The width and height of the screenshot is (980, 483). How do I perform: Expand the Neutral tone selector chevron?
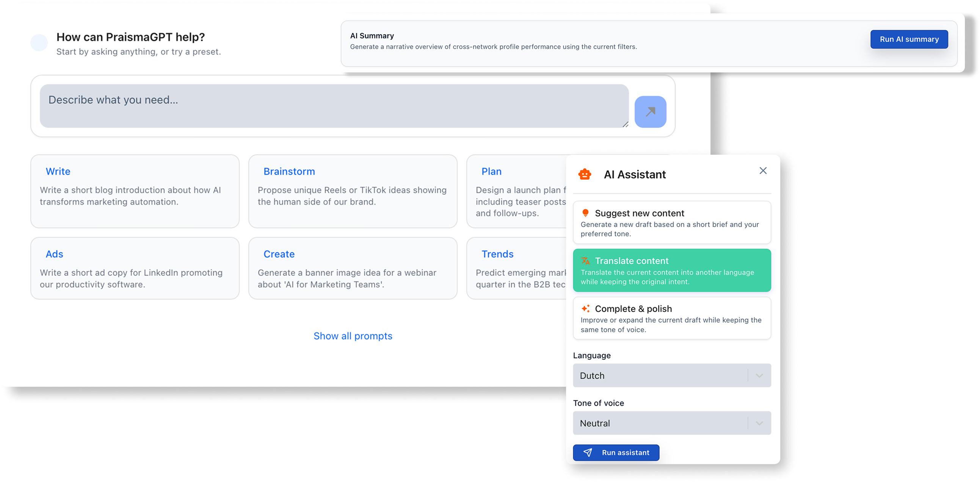click(x=759, y=423)
